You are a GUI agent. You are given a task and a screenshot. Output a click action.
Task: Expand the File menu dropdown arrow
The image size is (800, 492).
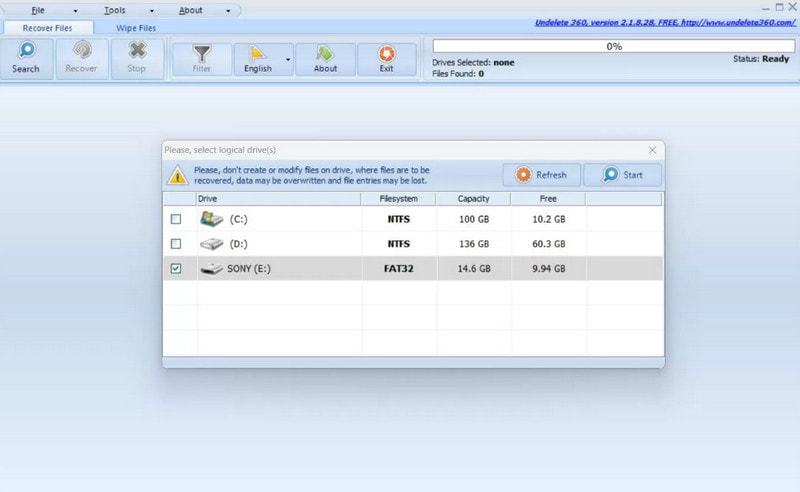pyautogui.click(x=76, y=11)
